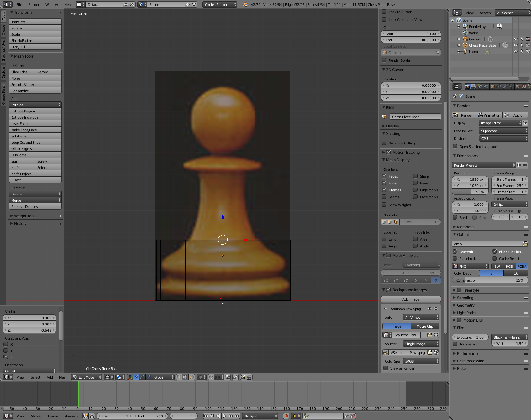531x420 pixels.
Task: Open the World properties tab (globe icon)
Action: point(486,86)
